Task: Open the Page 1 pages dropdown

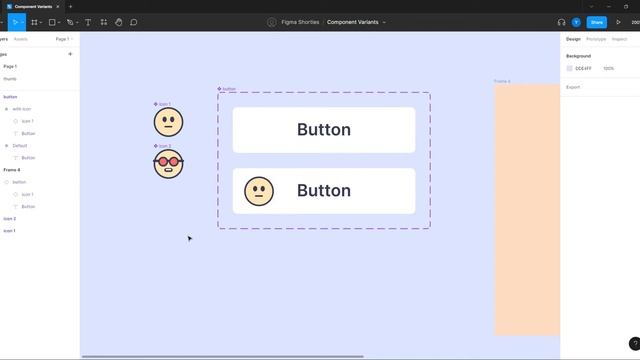Action: coord(64,39)
